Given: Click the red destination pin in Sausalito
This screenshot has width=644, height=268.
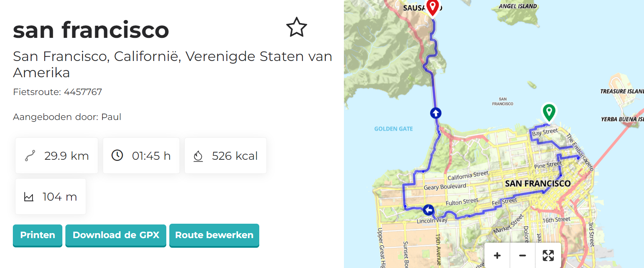Looking at the screenshot, I should (432, 7).
